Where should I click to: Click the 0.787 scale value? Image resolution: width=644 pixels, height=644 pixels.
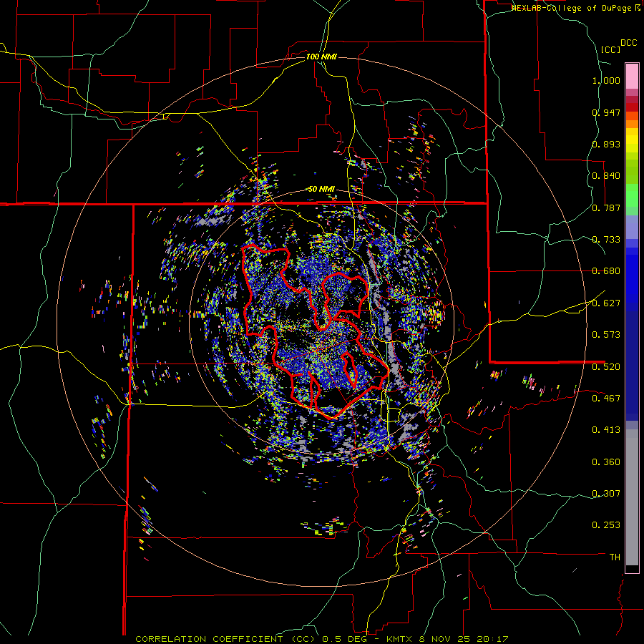[x=606, y=208]
